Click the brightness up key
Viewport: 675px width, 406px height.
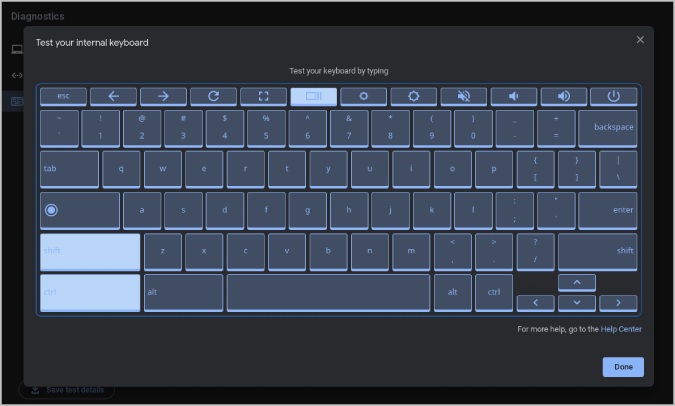coord(414,96)
